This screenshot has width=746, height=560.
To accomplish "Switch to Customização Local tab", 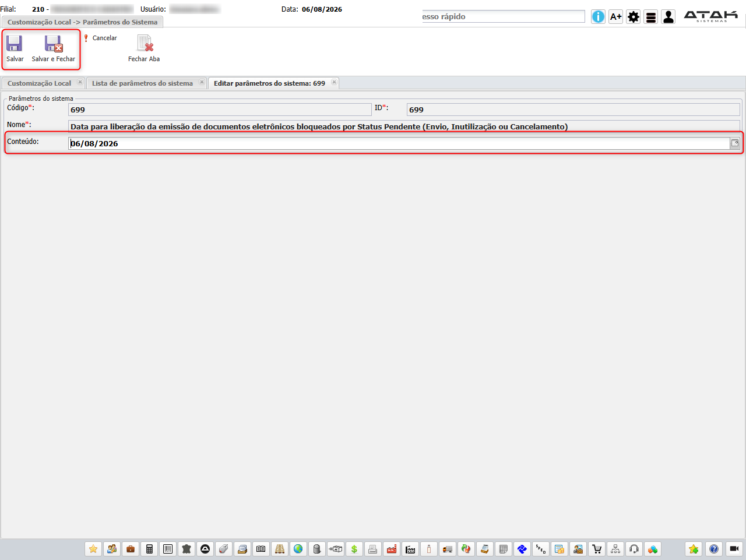I will pyautogui.click(x=39, y=83).
